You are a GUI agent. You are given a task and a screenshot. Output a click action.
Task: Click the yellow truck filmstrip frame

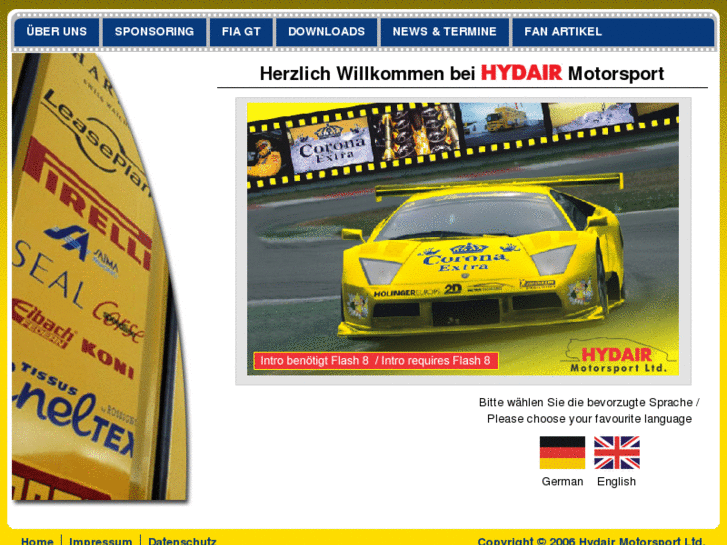(x=503, y=120)
